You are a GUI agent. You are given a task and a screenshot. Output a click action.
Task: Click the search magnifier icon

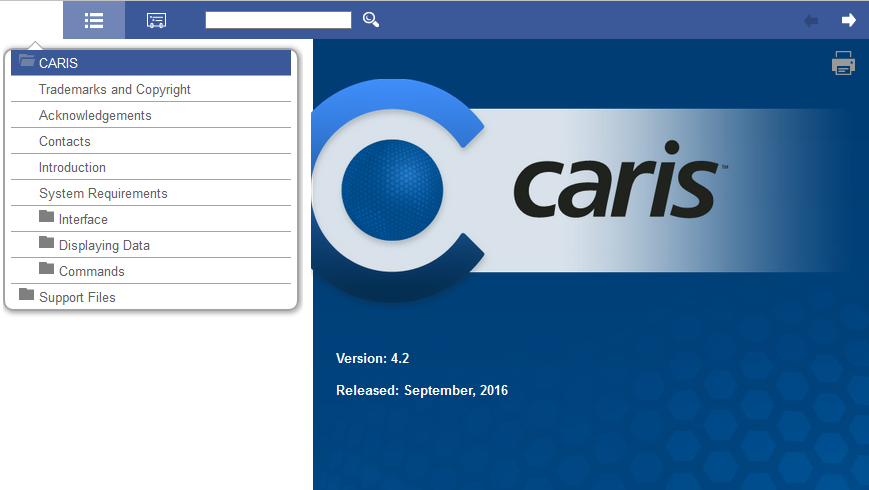click(x=371, y=20)
